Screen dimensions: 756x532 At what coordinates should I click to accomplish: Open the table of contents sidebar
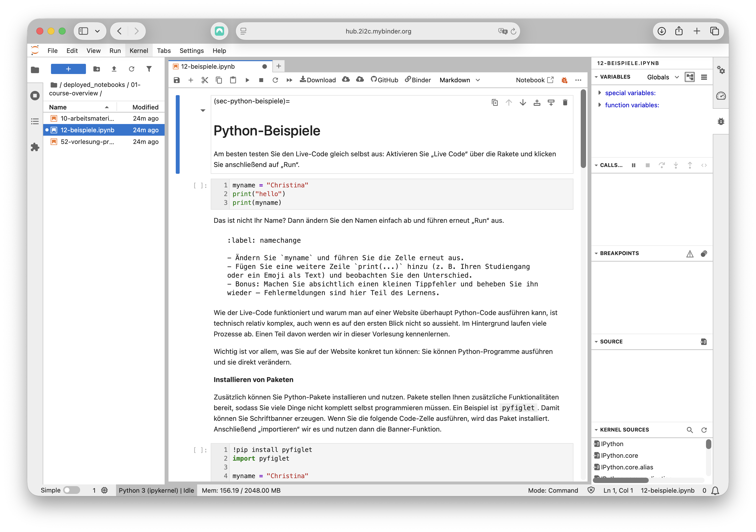35,122
